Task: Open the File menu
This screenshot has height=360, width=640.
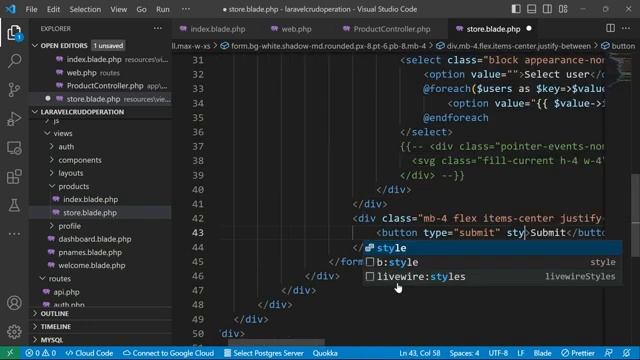Action: click(31, 9)
